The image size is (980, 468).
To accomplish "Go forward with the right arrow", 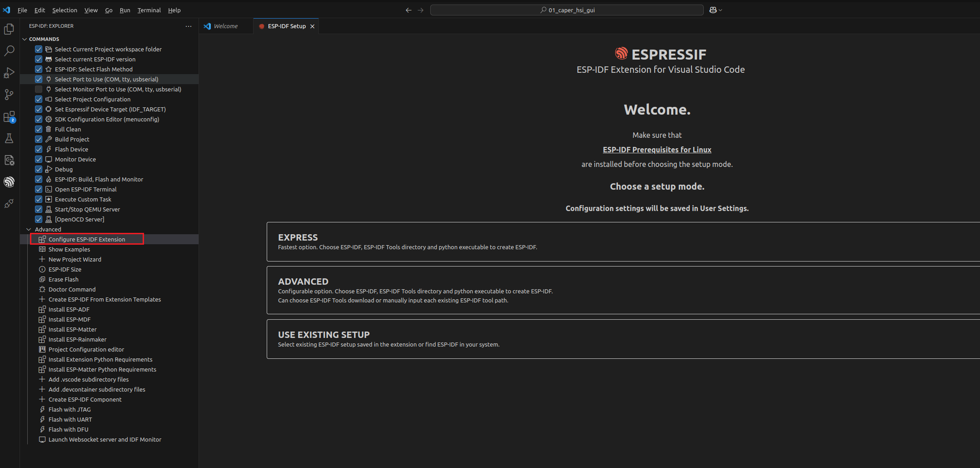I will (421, 10).
